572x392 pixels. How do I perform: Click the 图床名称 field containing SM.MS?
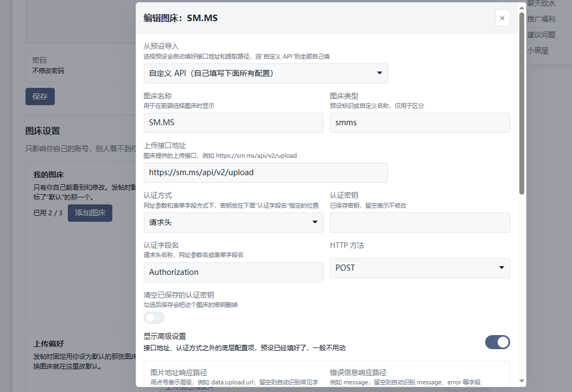pos(233,123)
